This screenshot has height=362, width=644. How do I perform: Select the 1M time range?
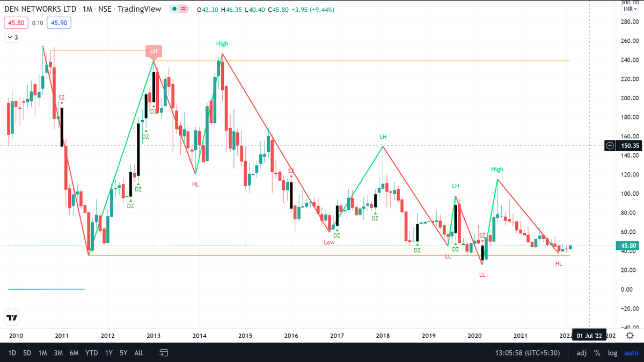click(x=43, y=353)
